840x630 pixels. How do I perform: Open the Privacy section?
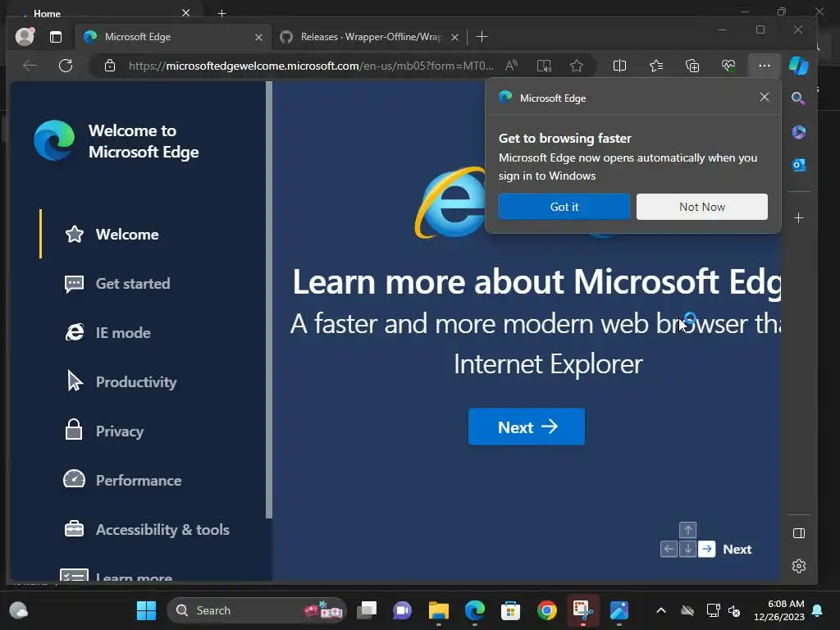click(x=104, y=431)
